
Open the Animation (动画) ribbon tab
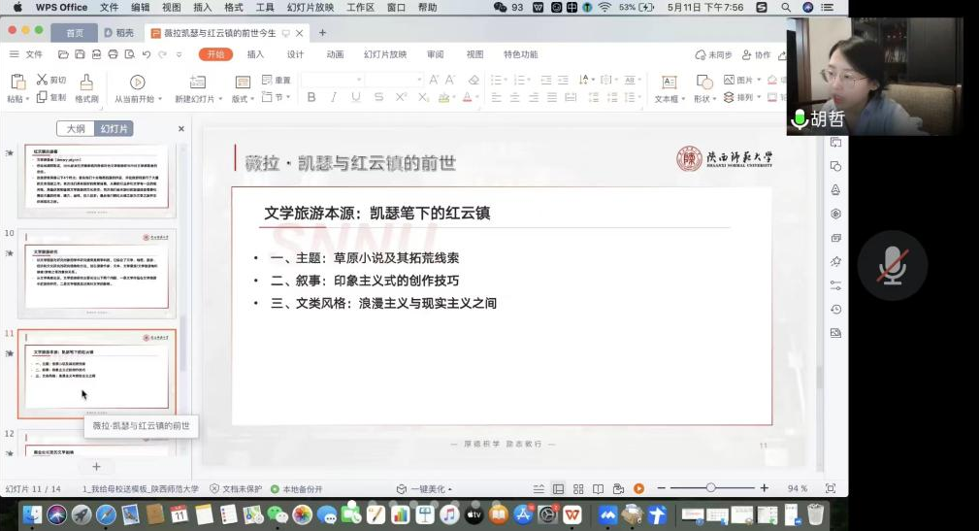click(x=335, y=54)
